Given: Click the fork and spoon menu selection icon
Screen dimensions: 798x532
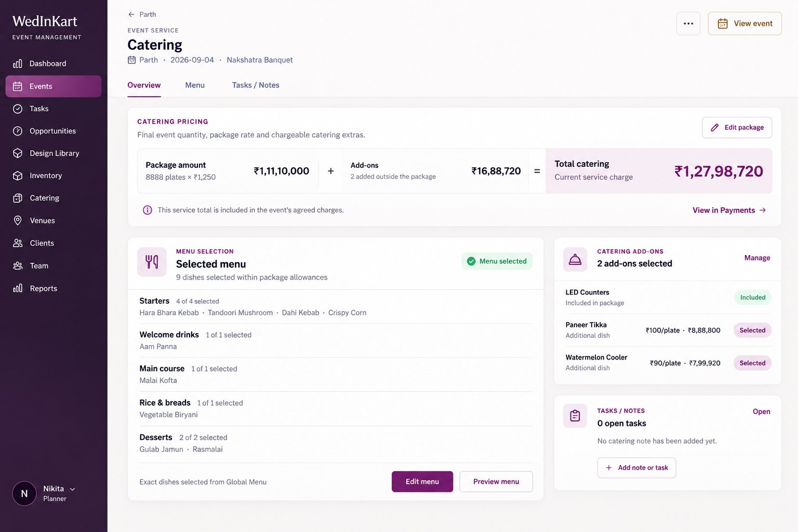Looking at the screenshot, I should click(152, 262).
